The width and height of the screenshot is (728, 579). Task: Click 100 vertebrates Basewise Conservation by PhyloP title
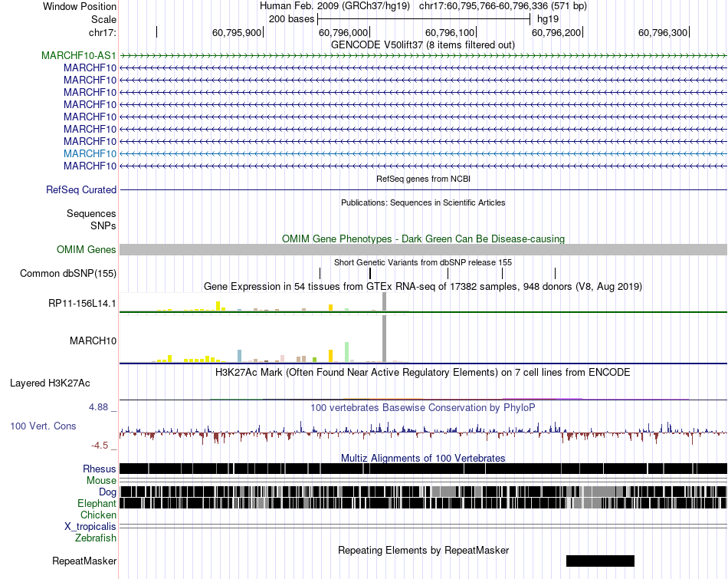tap(423, 407)
